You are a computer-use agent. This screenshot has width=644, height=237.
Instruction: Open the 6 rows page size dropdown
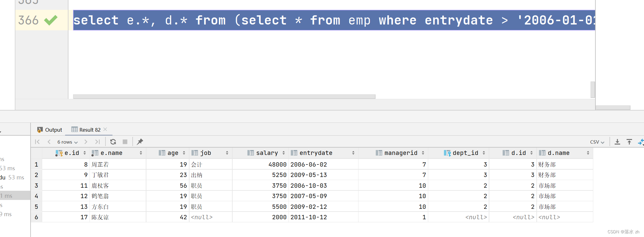(x=68, y=142)
